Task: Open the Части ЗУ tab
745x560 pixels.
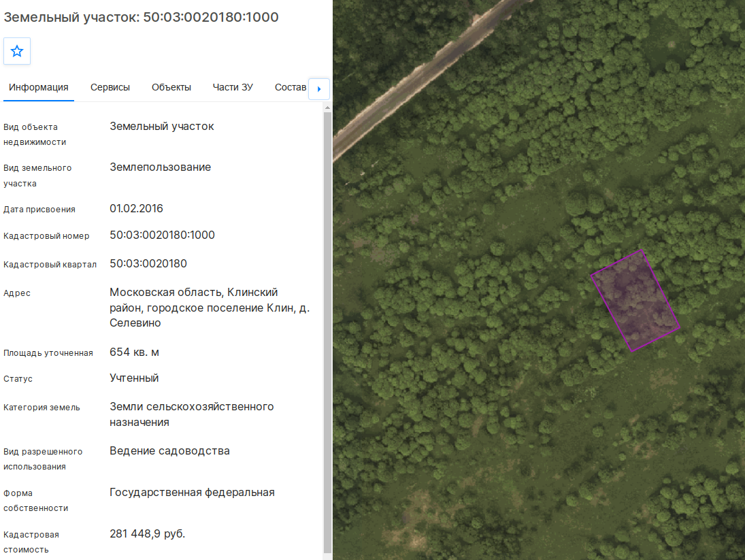Action: pyautogui.click(x=233, y=87)
